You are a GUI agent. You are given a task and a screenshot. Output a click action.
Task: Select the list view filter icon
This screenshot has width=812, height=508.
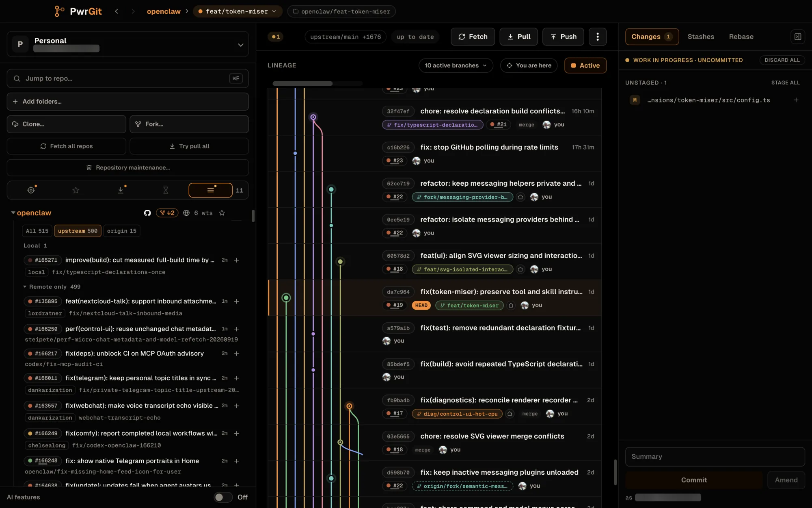[210, 190]
